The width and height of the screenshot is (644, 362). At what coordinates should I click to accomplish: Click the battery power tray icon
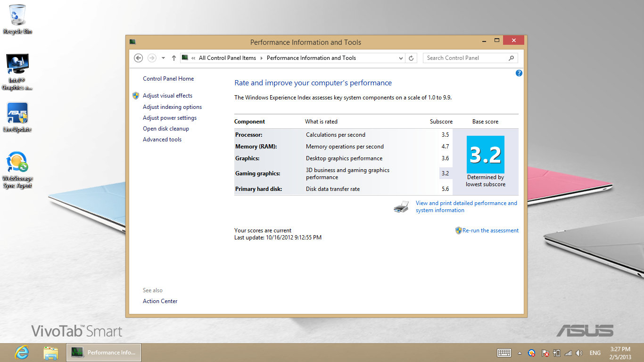pyautogui.click(x=557, y=353)
